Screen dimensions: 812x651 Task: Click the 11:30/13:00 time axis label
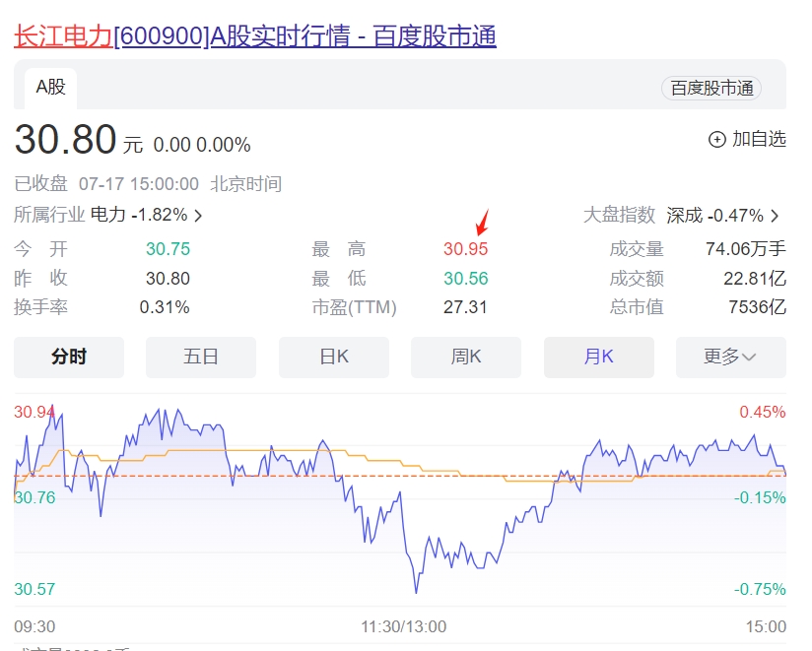tap(404, 626)
